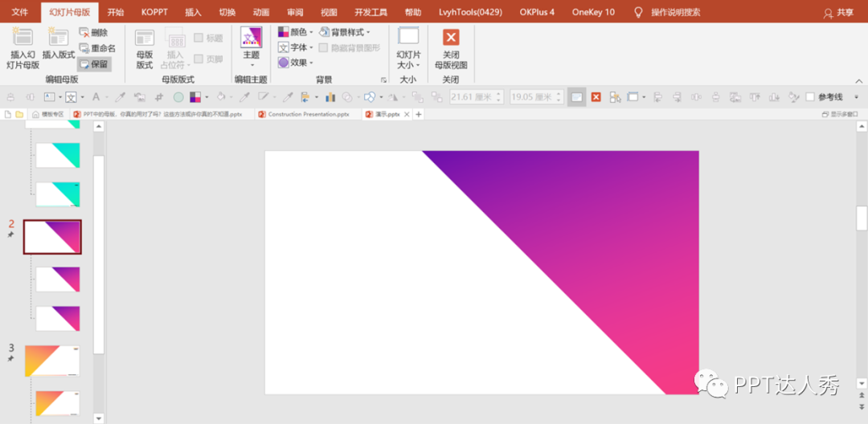Click the crop tool icon
The width and height of the screenshot is (868, 424).
tap(159, 97)
